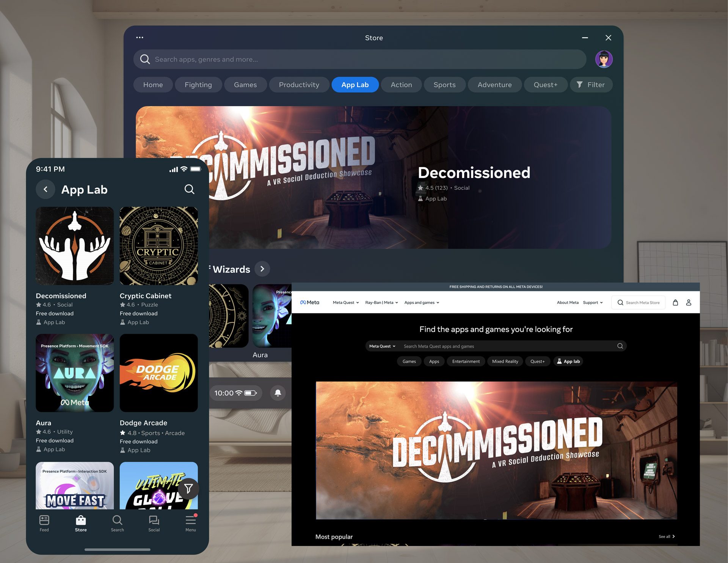Expand the Meta Quest dropdown on website
The width and height of the screenshot is (728, 563).
(345, 302)
